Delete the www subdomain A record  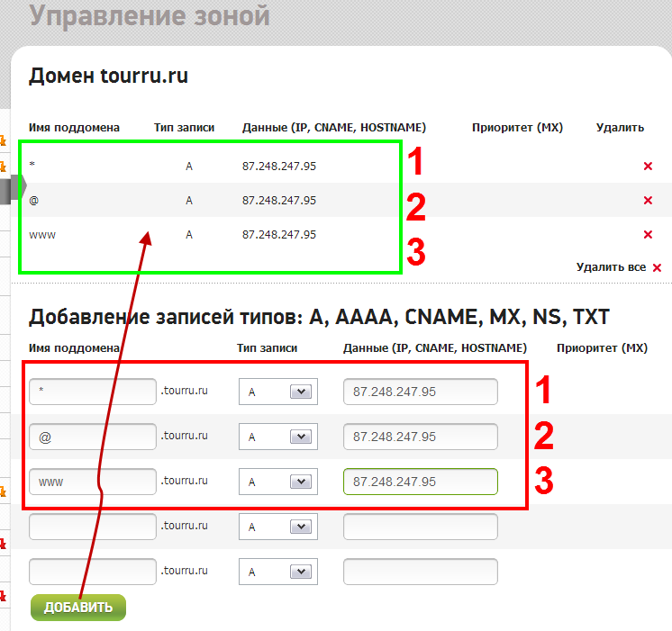coord(647,235)
